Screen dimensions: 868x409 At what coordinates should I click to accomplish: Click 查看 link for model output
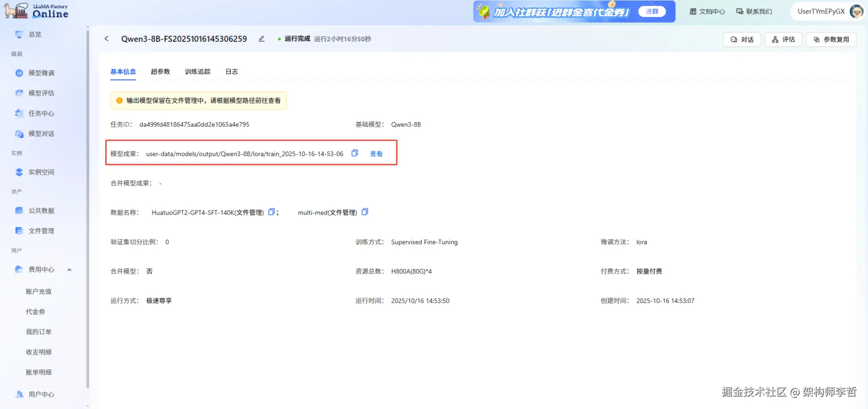click(376, 154)
